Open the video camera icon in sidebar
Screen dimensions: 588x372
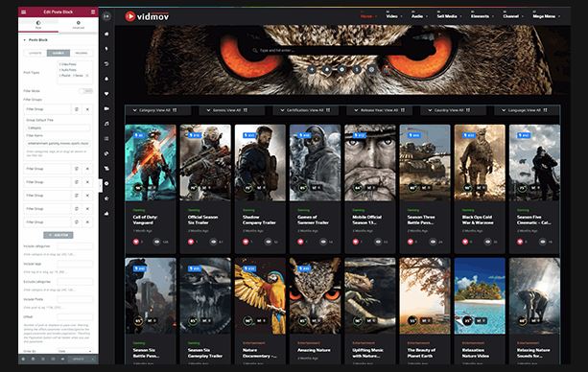click(x=106, y=108)
